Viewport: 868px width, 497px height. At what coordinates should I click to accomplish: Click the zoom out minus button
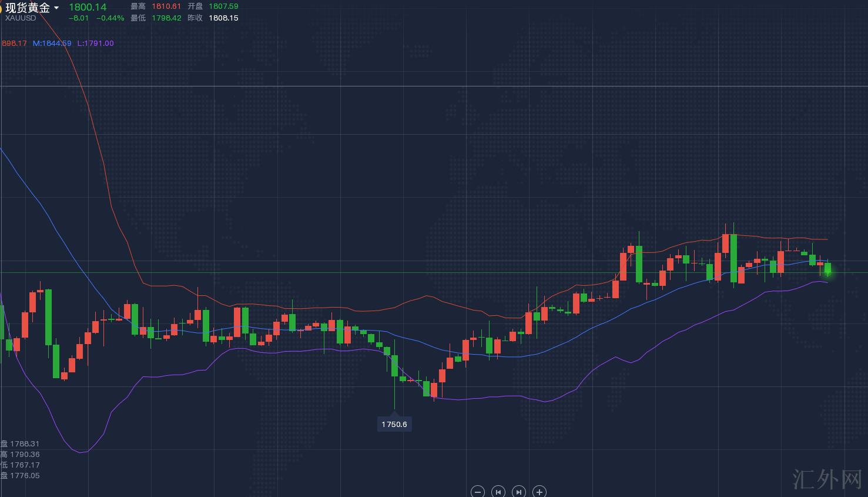click(x=478, y=492)
